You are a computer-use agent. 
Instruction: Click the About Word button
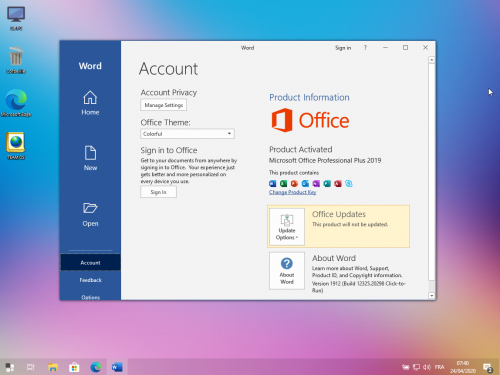(x=287, y=271)
